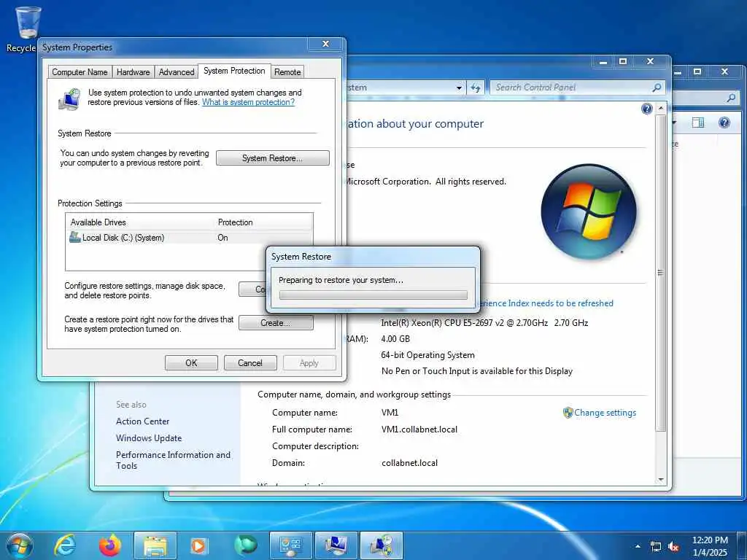Click the Local Disk (C:) drive icon

[x=75, y=237]
